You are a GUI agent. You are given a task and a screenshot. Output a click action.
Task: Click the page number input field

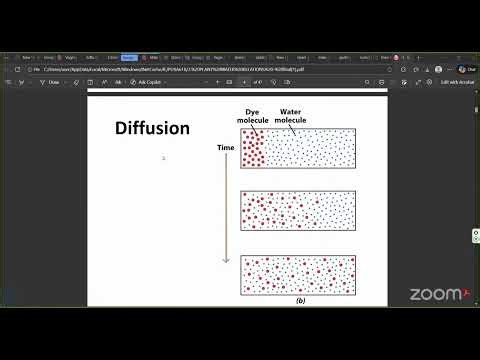(x=244, y=82)
